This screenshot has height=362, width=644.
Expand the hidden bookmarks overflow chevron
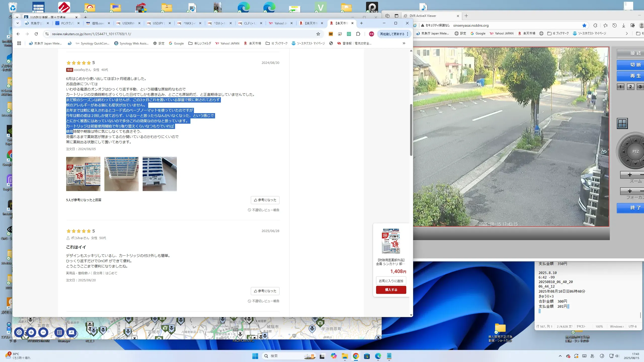pyautogui.click(x=404, y=43)
